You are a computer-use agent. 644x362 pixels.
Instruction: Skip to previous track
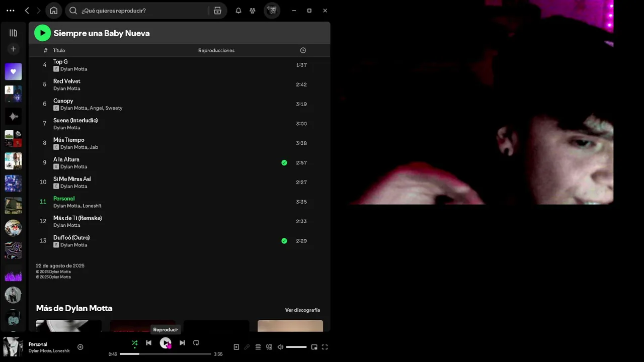click(x=148, y=343)
